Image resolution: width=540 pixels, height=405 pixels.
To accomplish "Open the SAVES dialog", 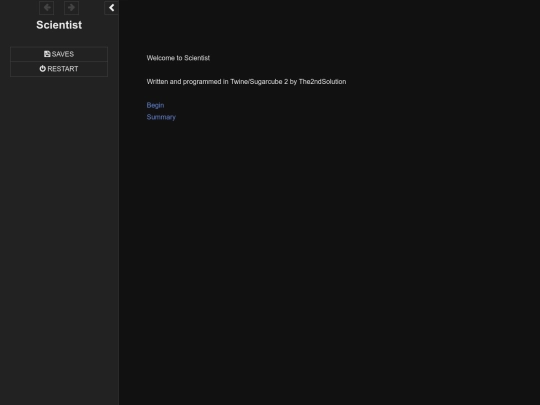I will click(59, 54).
